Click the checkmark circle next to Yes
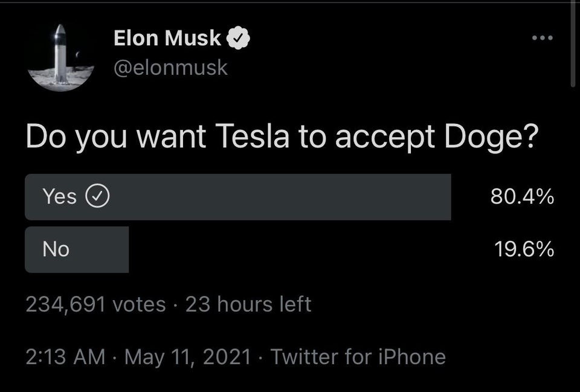This screenshot has width=580, height=392. [x=98, y=196]
